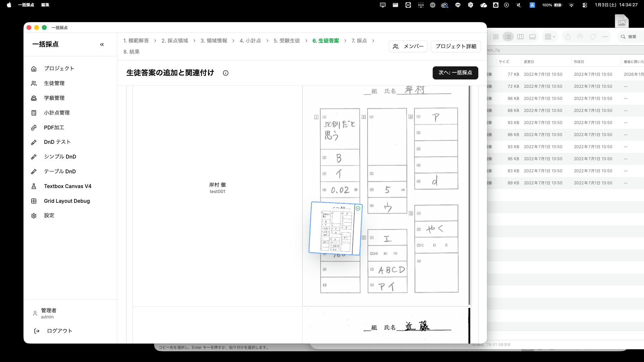Screen dimensions: 644x362
Task: Open the 編集 menu
Action: pos(45,5)
